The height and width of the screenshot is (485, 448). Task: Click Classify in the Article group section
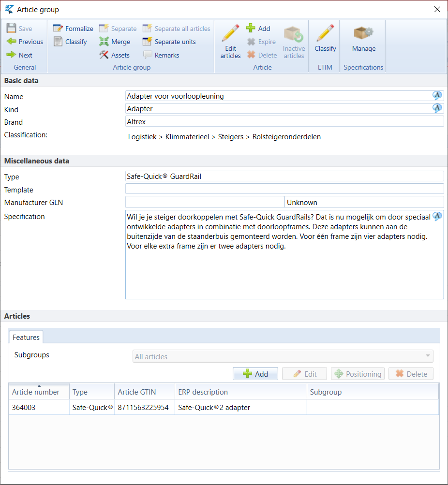[x=70, y=42]
